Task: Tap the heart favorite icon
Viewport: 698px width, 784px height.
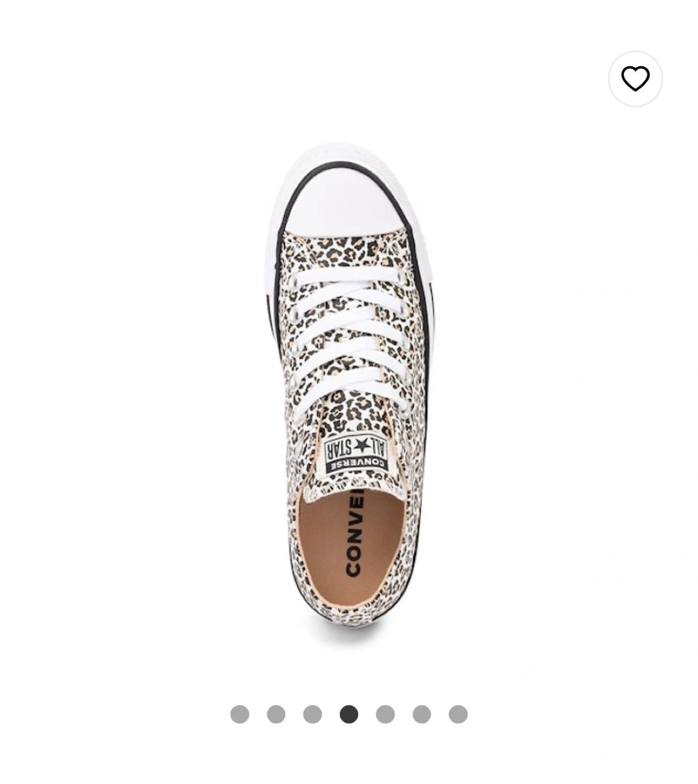Action: [635, 79]
